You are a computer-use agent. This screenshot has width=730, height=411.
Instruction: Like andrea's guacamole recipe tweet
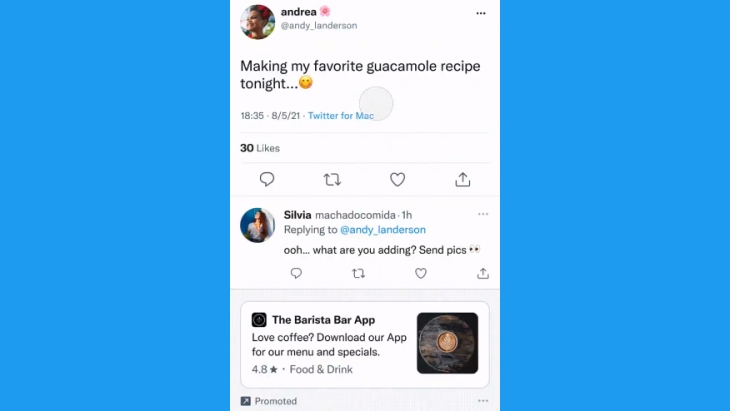point(397,179)
